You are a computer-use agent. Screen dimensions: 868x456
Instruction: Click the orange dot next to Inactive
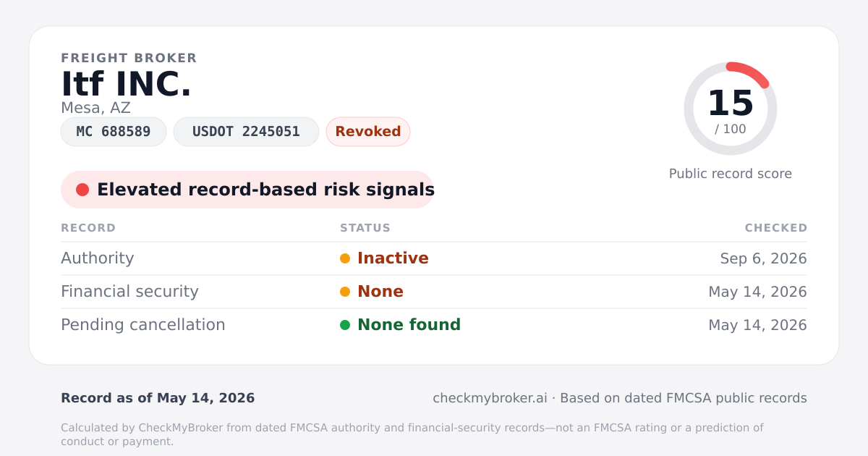(x=345, y=258)
